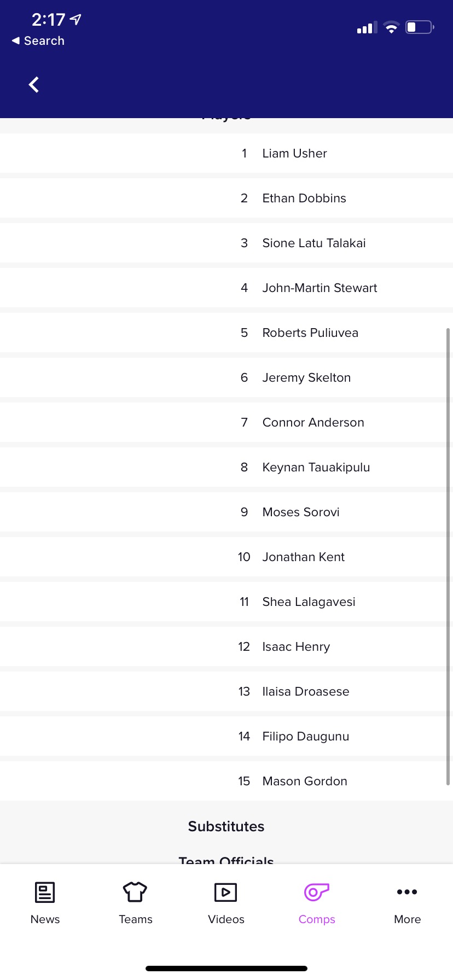Select player Liam Usher
The width and height of the screenshot is (453, 980).
[294, 154]
